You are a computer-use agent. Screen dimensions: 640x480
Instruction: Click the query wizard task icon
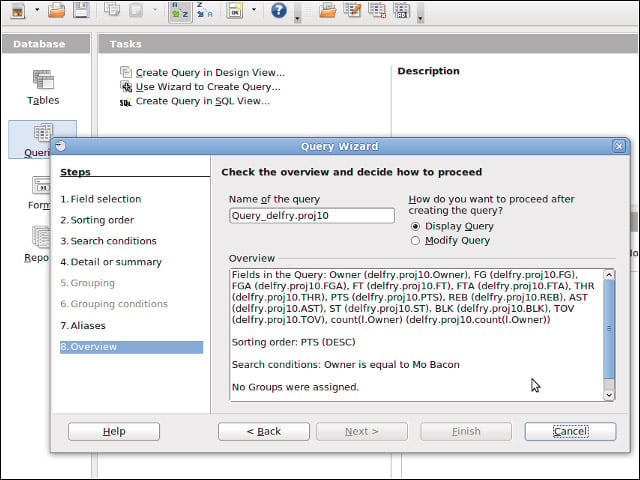tap(126, 87)
